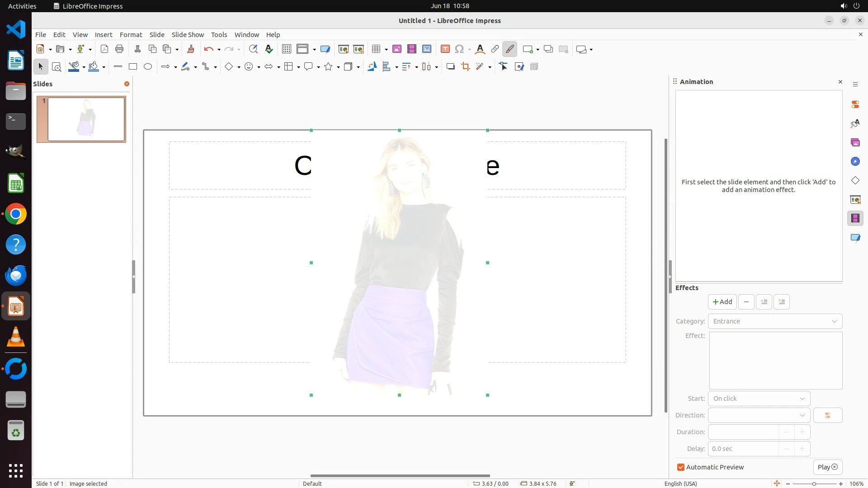Open the Slide Show menu
This screenshot has height=488, width=868.
click(x=188, y=35)
